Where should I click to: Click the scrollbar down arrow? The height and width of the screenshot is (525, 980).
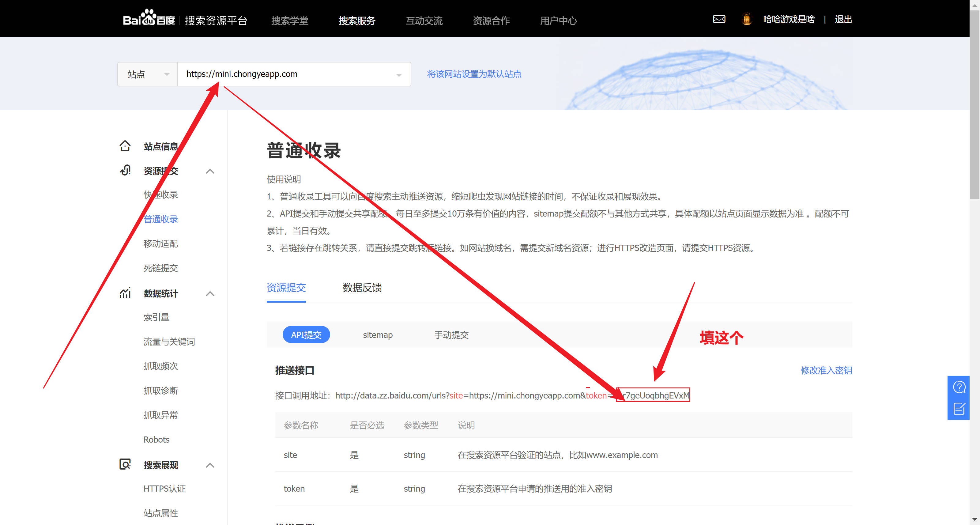click(x=975, y=519)
